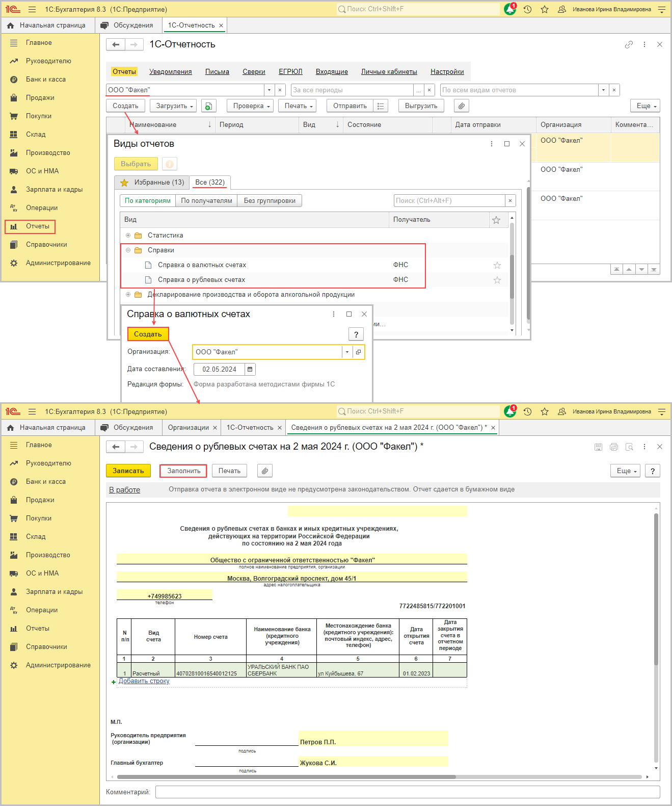This screenshot has width=672, height=806.
Task: Open Обсуждения tab in bottom window
Action: (x=128, y=428)
